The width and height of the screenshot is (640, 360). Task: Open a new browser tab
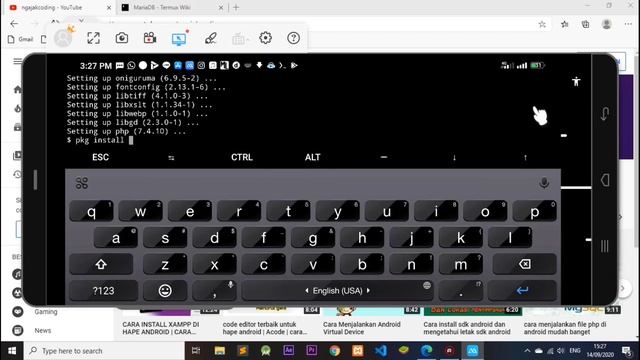pos(236,7)
